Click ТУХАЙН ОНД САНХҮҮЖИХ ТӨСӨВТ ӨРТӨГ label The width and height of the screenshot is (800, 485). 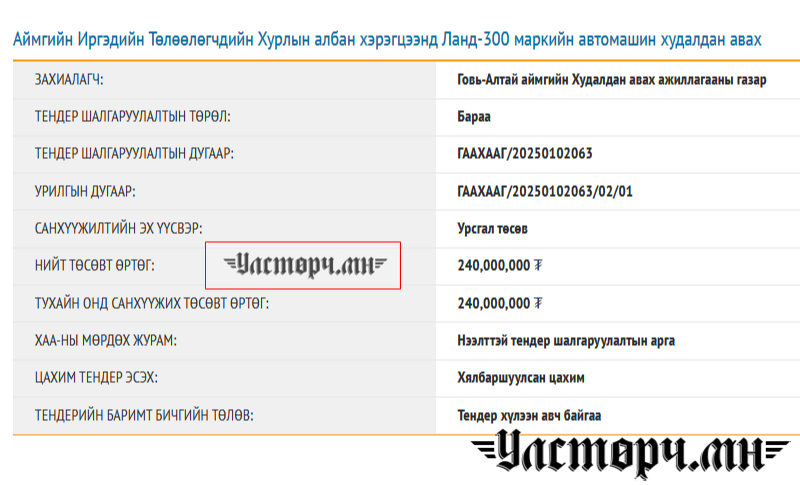coord(152,303)
